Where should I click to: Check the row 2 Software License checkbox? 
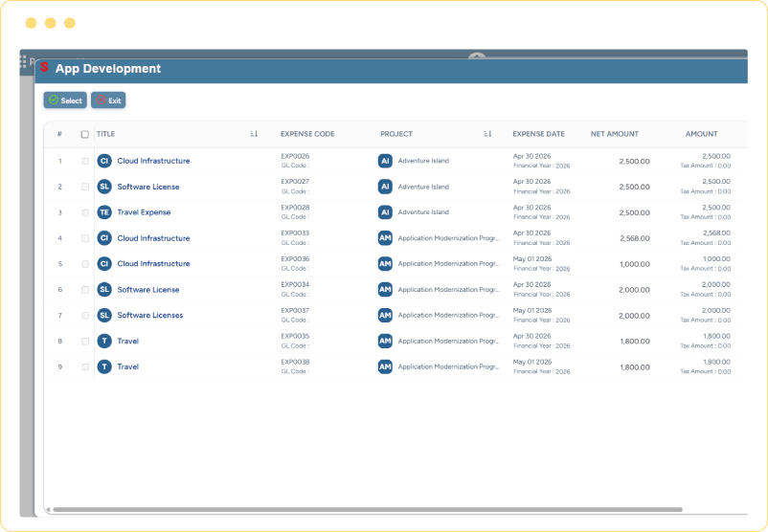coord(85,187)
